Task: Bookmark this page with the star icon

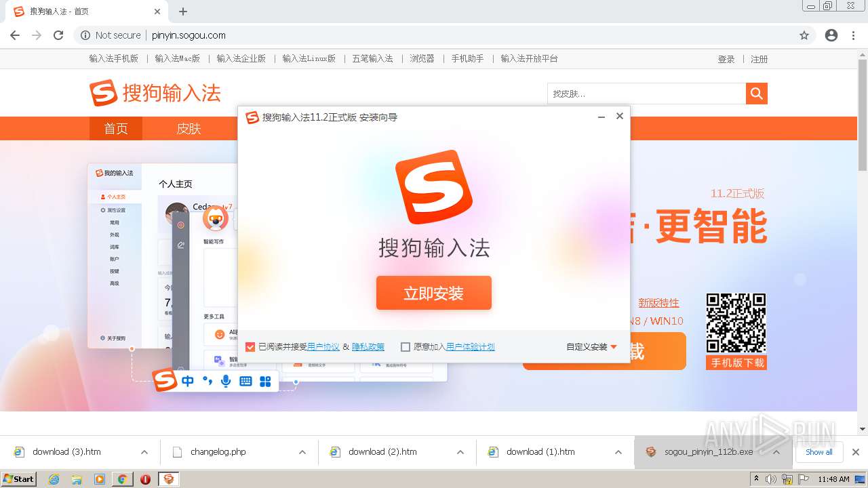Action: (804, 35)
